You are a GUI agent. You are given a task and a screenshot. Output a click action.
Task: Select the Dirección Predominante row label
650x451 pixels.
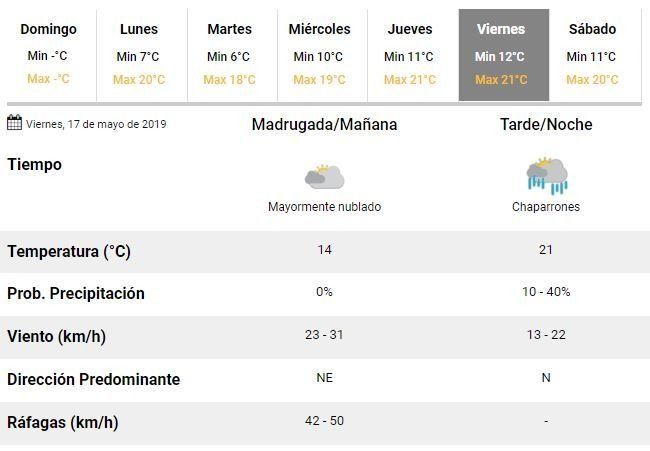click(x=94, y=380)
